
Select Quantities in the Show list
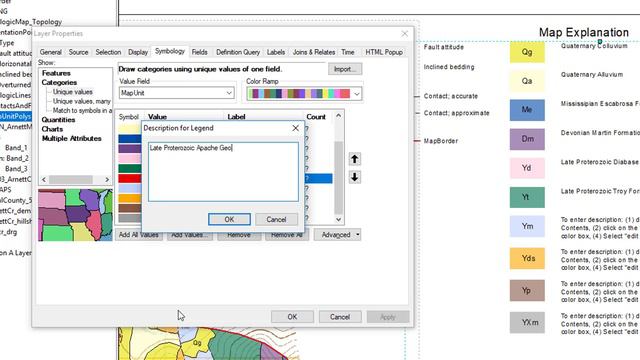click(x=58, y=120)
